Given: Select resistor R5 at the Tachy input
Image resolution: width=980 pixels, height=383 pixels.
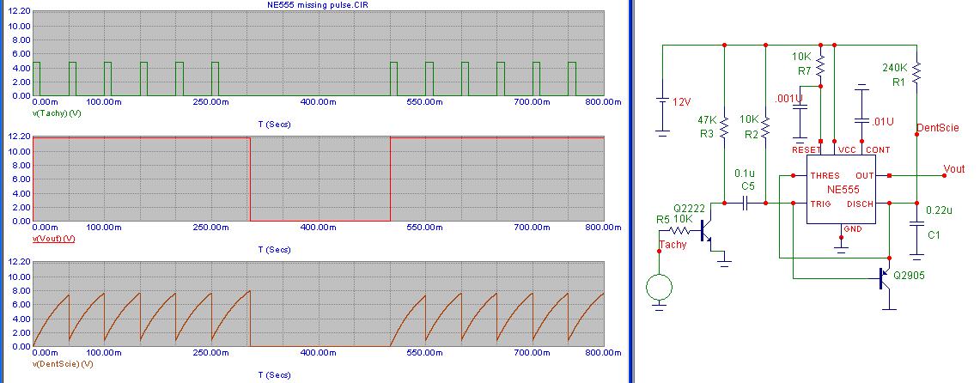Looking at the screenshot, I should tap(679, 230).
